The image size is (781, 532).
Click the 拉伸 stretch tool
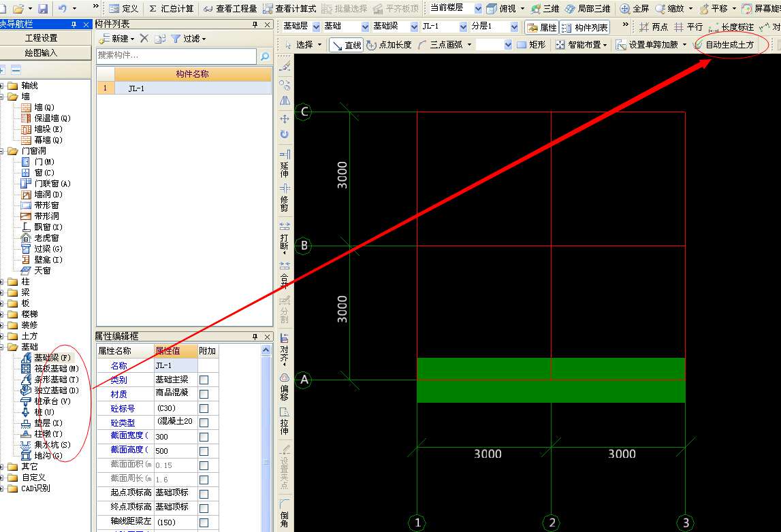(x=285, y=421)
